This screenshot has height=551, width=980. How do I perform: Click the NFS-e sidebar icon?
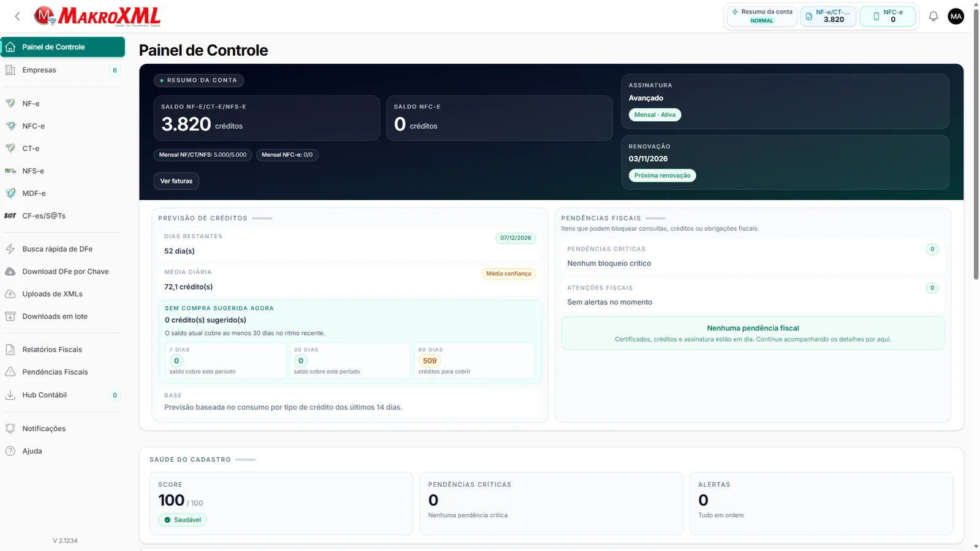10,171
